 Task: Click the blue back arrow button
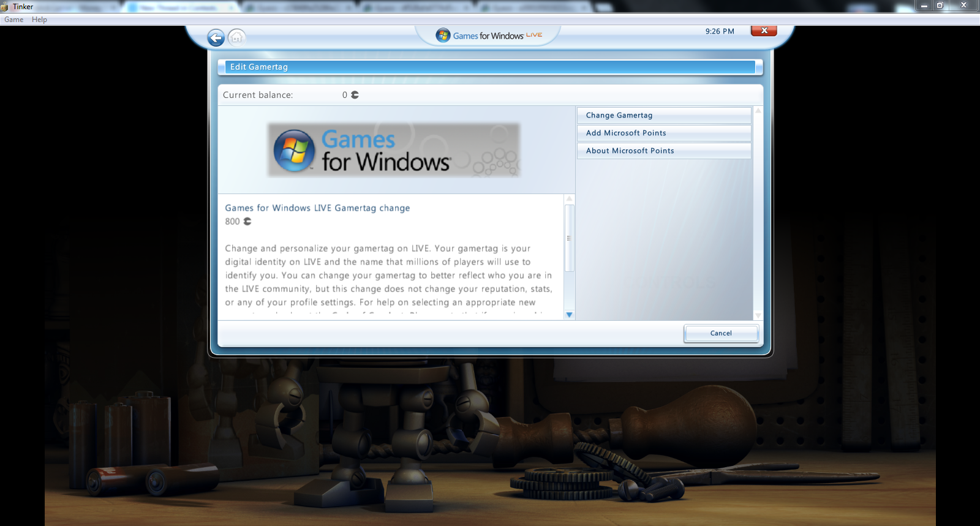pyautogui.click(x=216, y=38)
